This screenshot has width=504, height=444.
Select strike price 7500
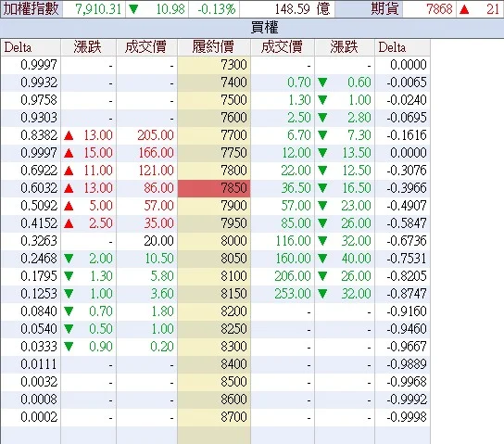click(x=233, y=100)
